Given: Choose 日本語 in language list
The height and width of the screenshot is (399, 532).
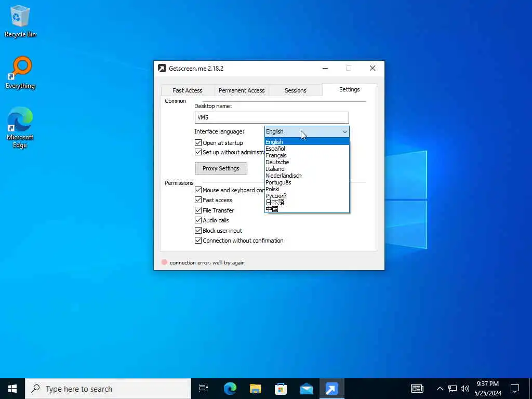Looking at the screenshot, I should 307,203.
